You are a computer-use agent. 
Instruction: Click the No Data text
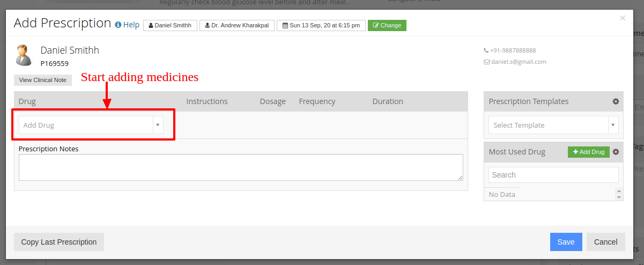[502, 194]
